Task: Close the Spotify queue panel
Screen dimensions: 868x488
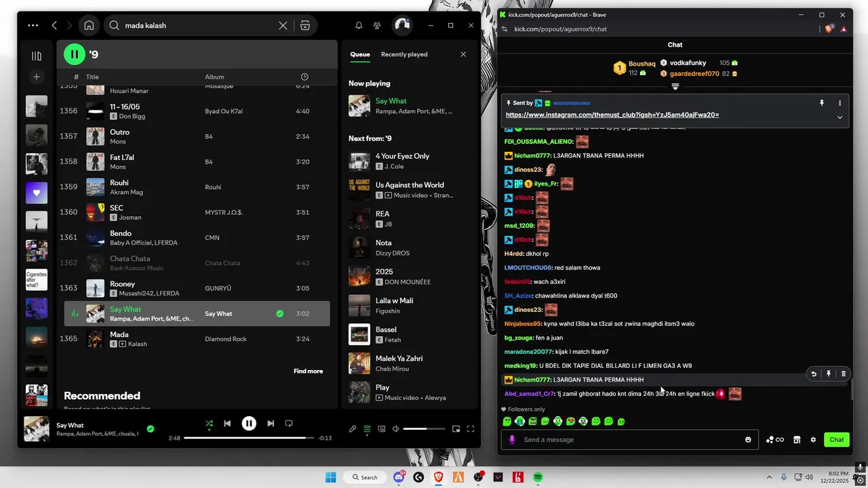Action: point(463,54)
